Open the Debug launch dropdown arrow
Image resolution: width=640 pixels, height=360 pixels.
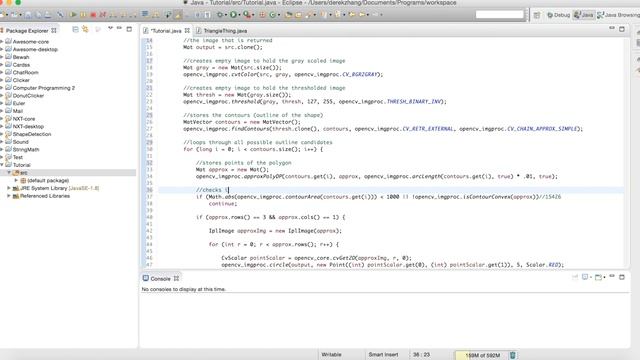(x=226, y=15)
